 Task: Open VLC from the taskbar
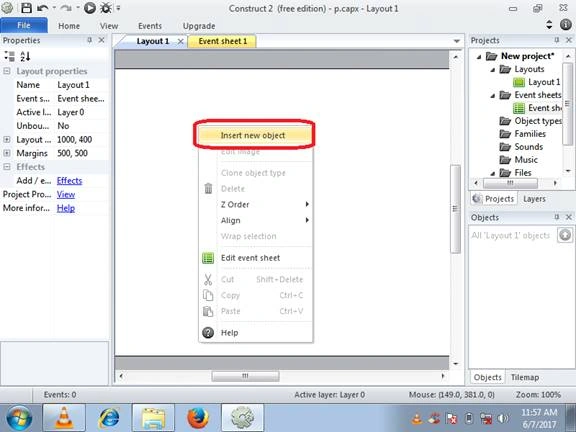click(64, 418)
